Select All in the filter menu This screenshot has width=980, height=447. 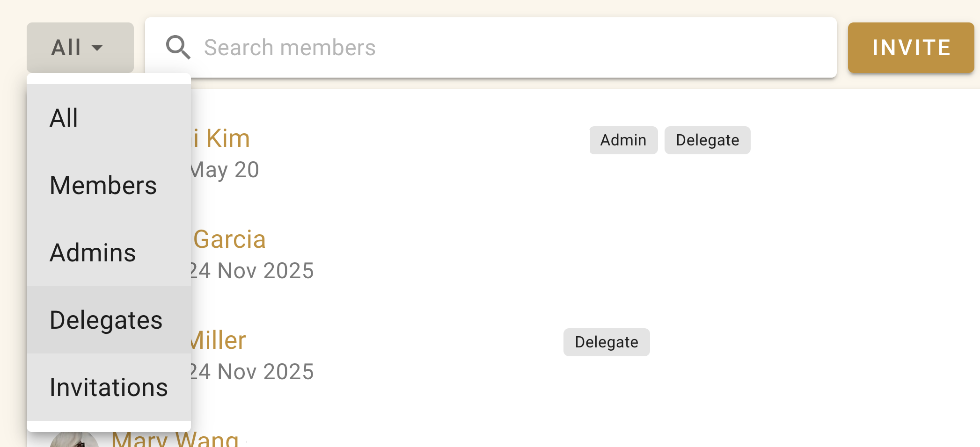(109, 118)
